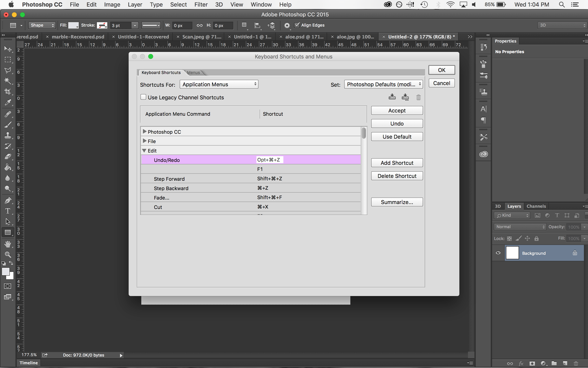This screenshot has height=368, width=588.
Task: Open the Window menu
Action: click(261, 5)
